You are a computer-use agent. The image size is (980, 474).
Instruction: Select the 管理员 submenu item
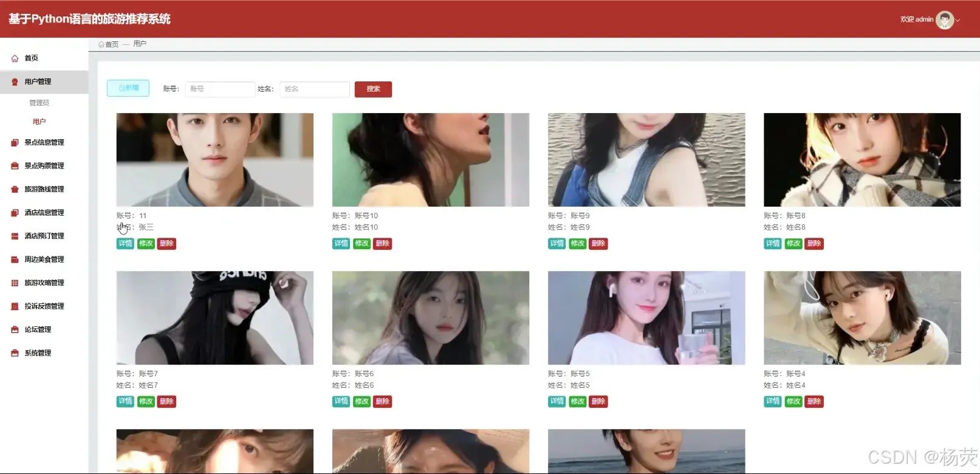(39, 103)
